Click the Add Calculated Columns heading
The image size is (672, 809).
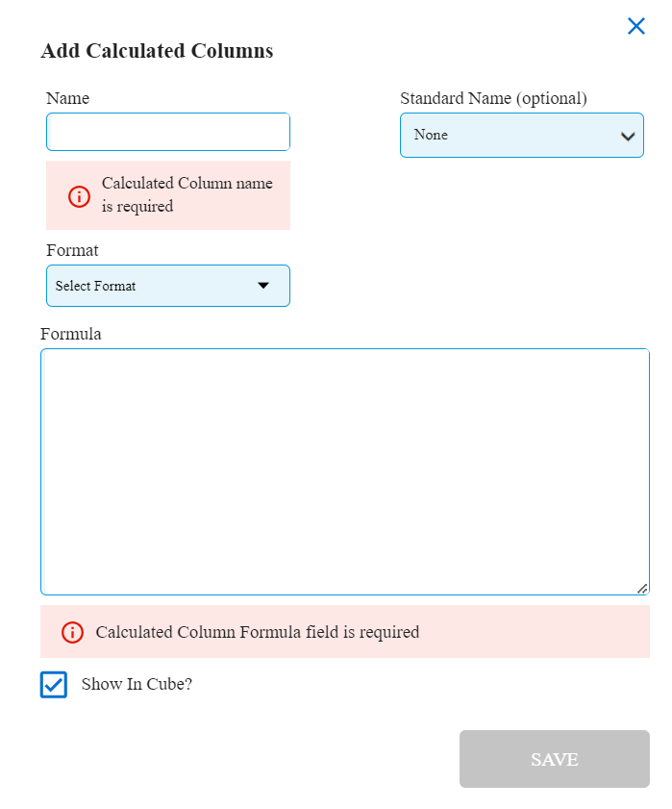[x=157, y=51]
